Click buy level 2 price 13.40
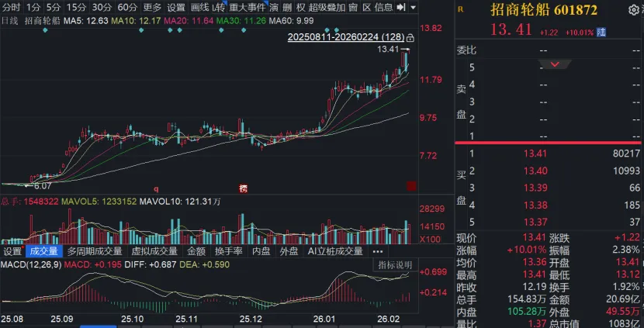The width and height of the screenshot is (644, 328). 535,171
